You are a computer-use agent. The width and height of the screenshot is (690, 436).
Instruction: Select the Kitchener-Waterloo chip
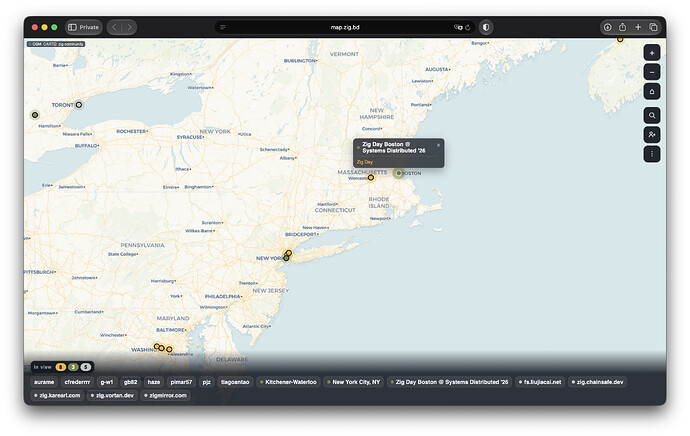(x=288, y=382)
